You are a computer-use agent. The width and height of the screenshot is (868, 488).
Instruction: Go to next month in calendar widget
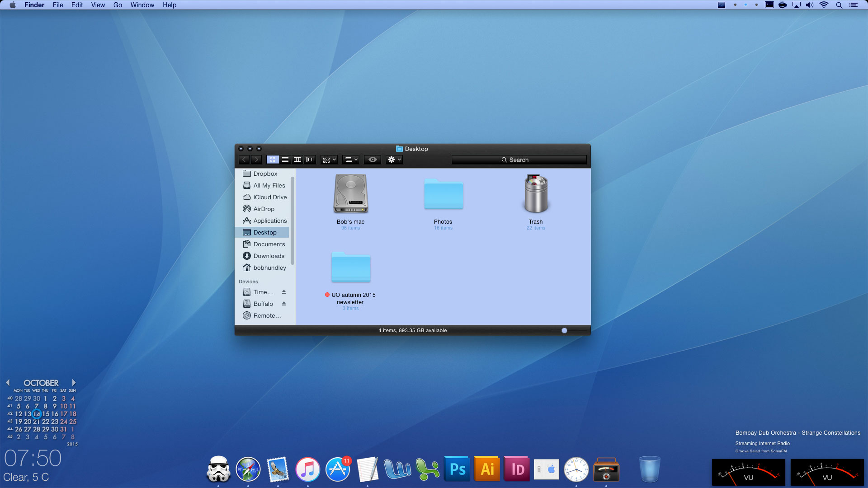74,383
